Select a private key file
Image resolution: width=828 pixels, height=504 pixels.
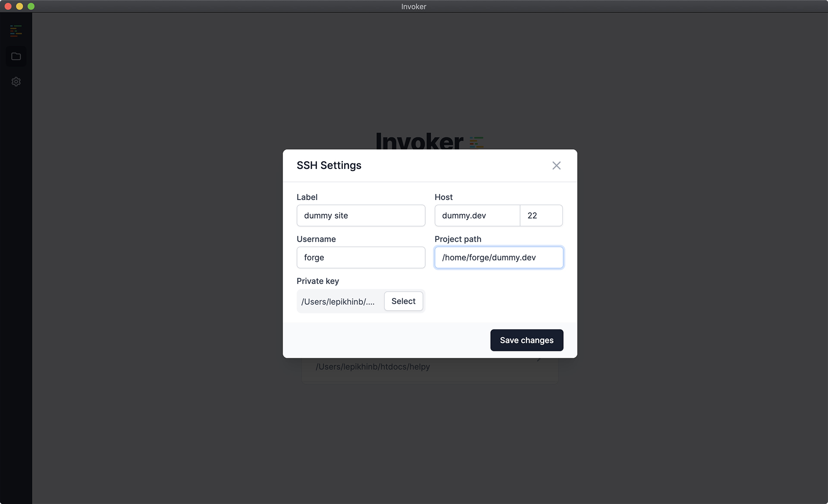point(403,301)
